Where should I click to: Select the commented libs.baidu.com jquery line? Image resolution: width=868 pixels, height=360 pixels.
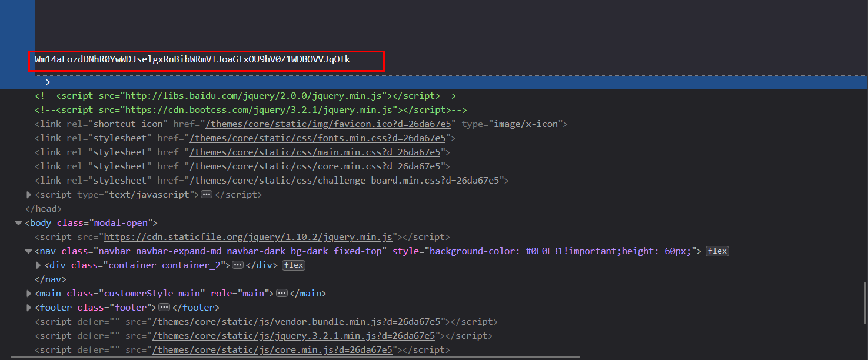[x=245, y=96]
